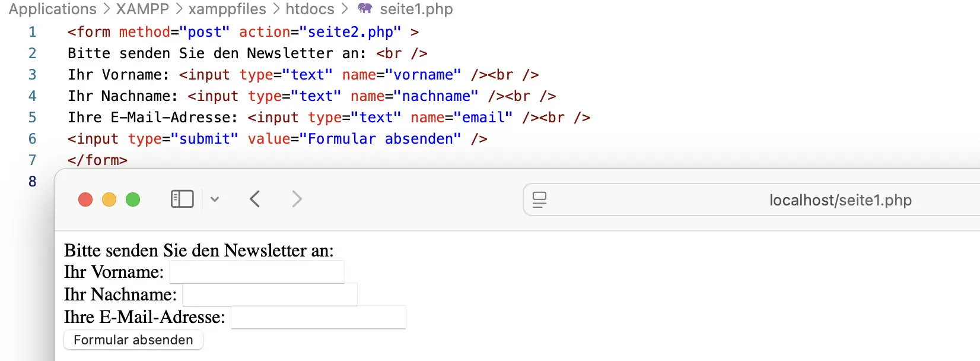Click the forward navigation arrow
This screenshot has width=980, height=361.
tap(296, 199)
